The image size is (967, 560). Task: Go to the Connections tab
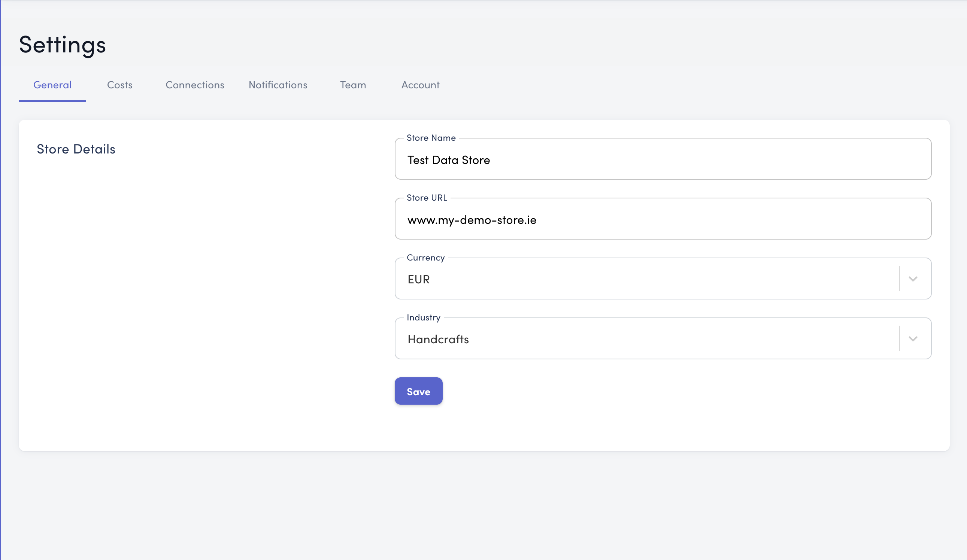click(x=194, y=85)
